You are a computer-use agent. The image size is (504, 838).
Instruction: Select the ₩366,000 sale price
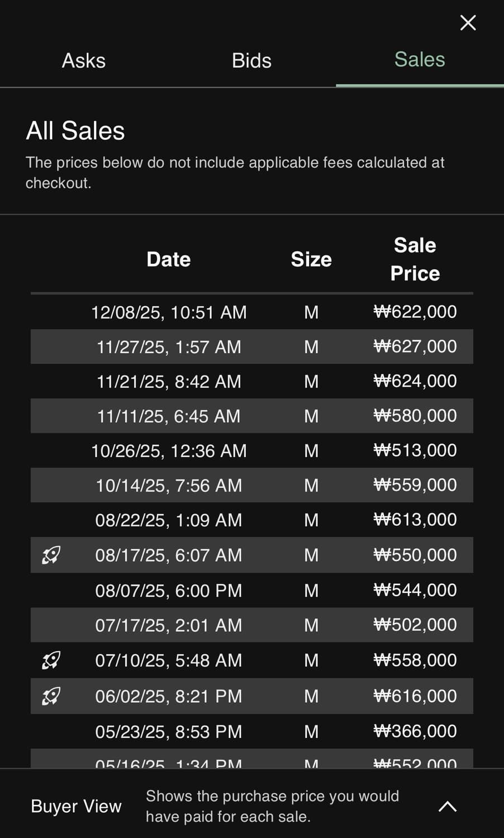pyautogui.click(x=415, y=731)
